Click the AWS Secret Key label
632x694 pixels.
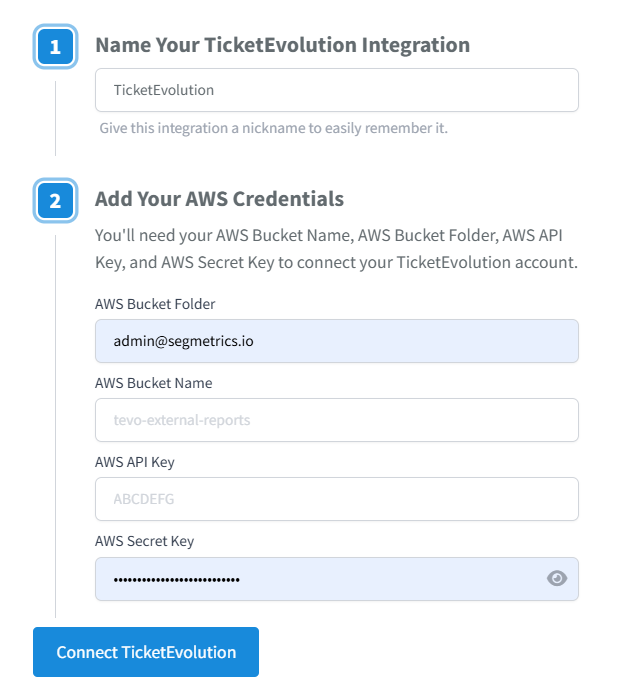pyautogui.click(x=144, y=541)
